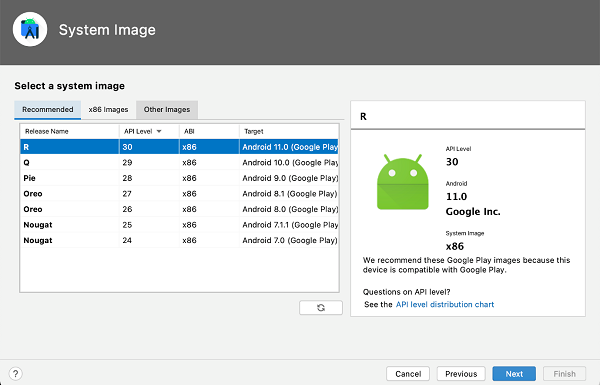Select the Nougat row with API 25
The width and height of the screenshot is (600, 385).
point(179,225)
